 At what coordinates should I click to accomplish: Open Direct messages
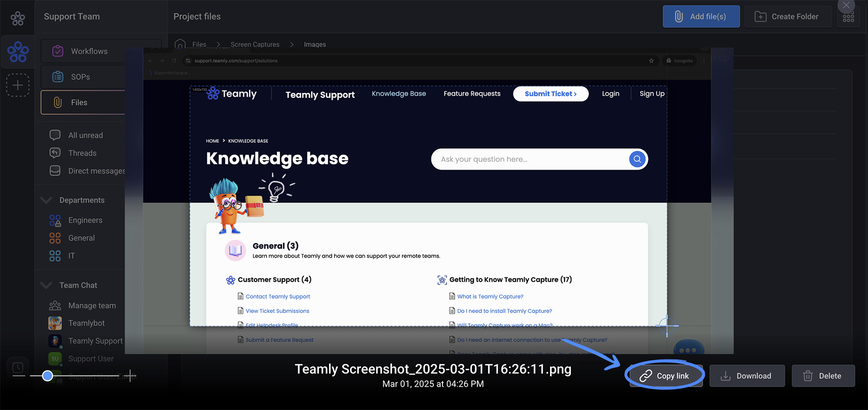coord(97,171)
